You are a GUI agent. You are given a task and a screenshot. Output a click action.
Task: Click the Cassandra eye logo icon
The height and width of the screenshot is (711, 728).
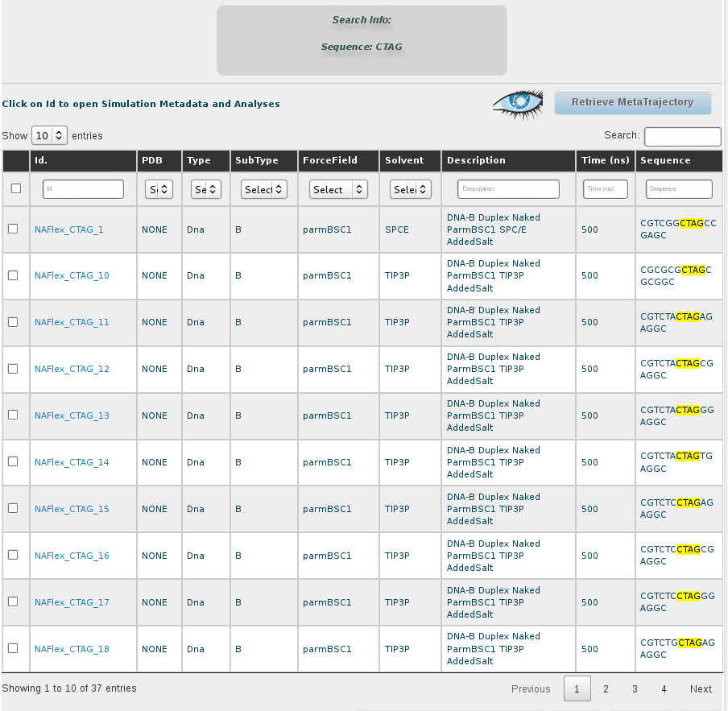pyautogui.click(x=519, y=103)
